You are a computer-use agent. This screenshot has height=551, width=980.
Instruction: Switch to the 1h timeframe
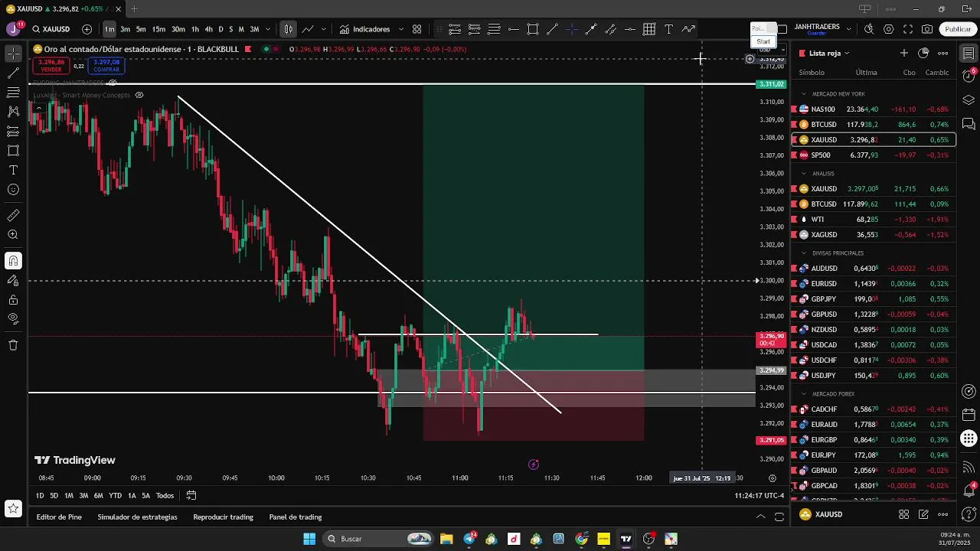point(195,29)
